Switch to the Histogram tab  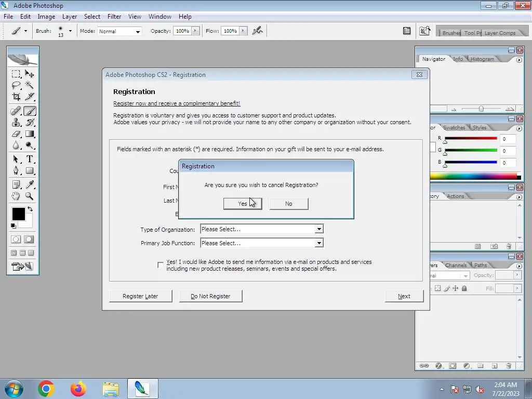click(482, 59)
